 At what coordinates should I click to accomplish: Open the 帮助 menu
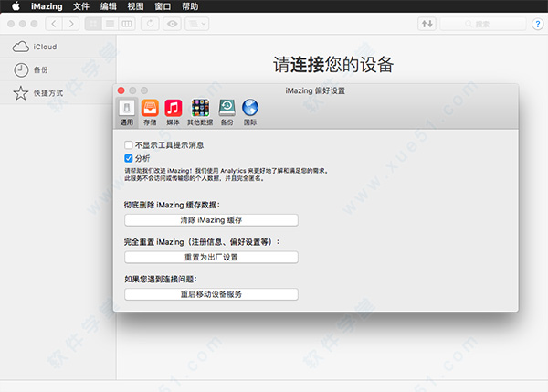(190, 6)
